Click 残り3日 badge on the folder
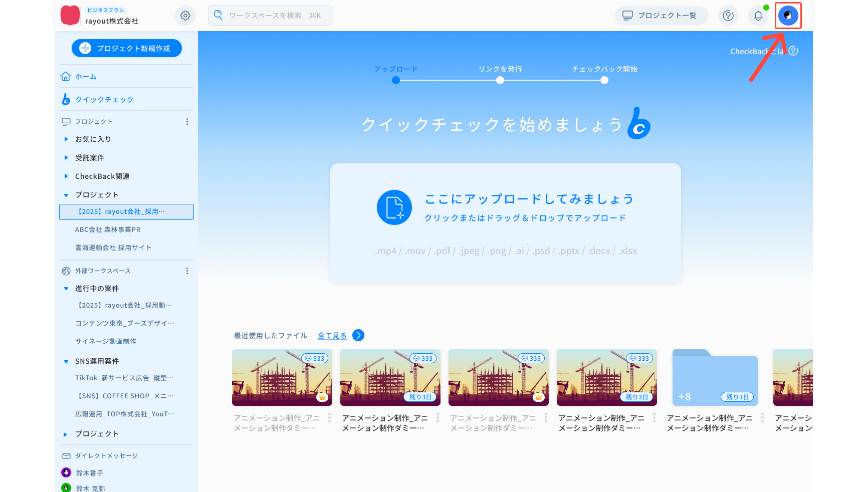Image resolution: width=868 pixels, height=492 pixels. (737, 397)
